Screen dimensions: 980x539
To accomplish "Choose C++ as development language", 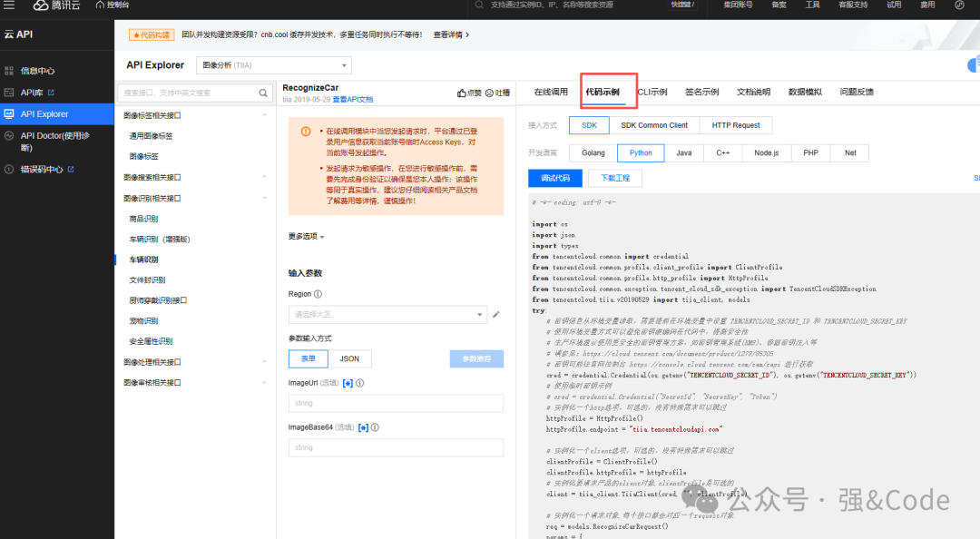I will coord(723,152).
